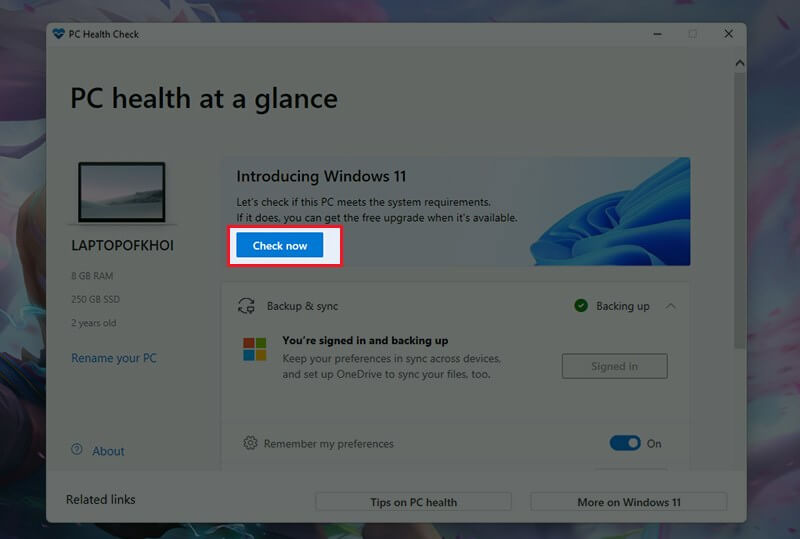Screen dimensions: 800x539
Task: Click the laptop thumbnail image
Action: [x=120, y=192]
